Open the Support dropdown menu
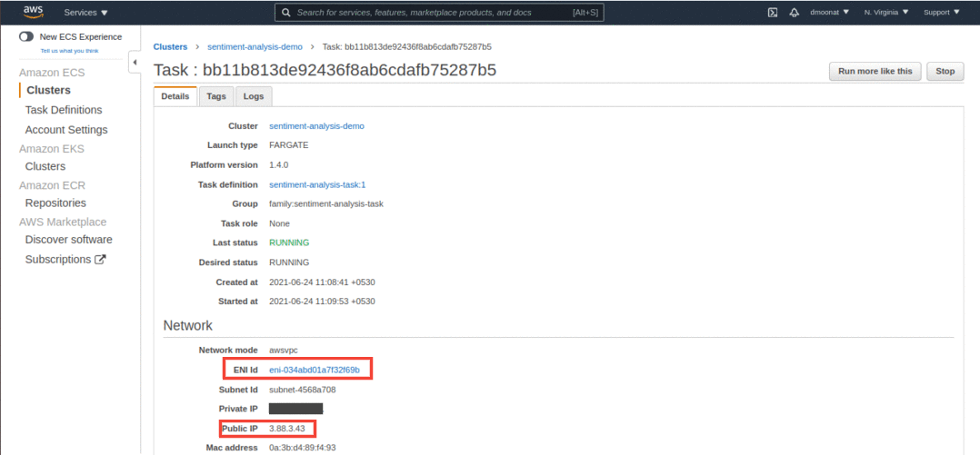 (x=941, y=12)
